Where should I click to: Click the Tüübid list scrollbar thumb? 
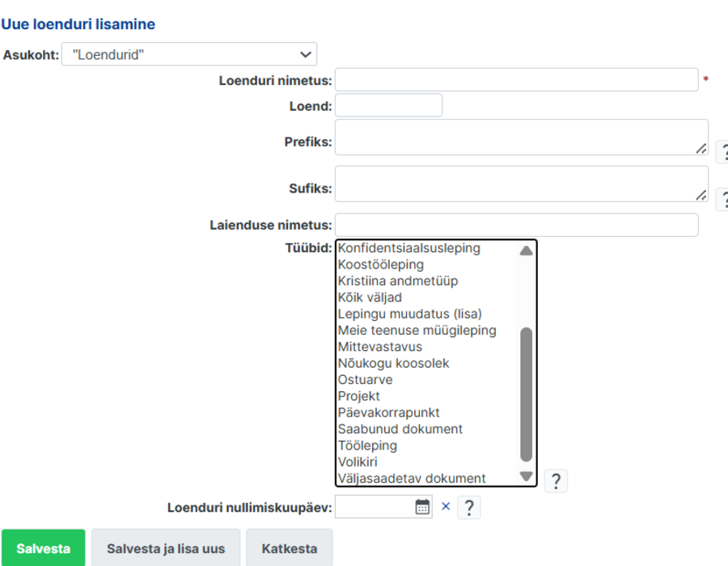click(526, 395)
